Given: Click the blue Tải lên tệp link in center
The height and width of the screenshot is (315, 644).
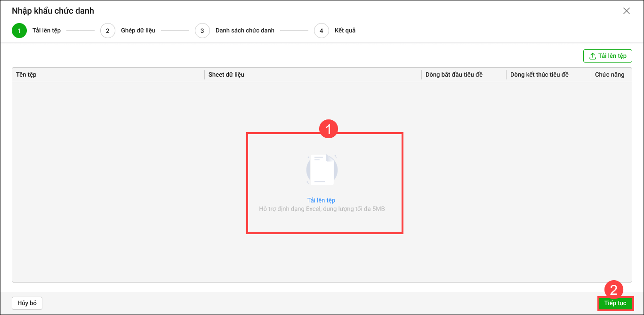Looking at the screenshot, I should (321, 200).
